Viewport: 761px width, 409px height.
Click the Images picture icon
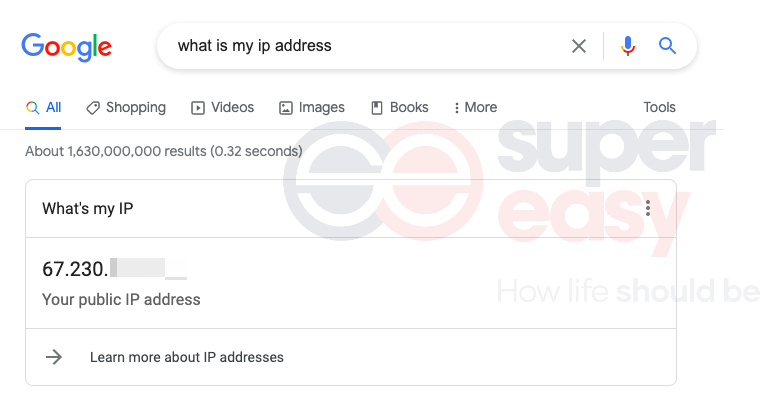click(x=286, y=108)
